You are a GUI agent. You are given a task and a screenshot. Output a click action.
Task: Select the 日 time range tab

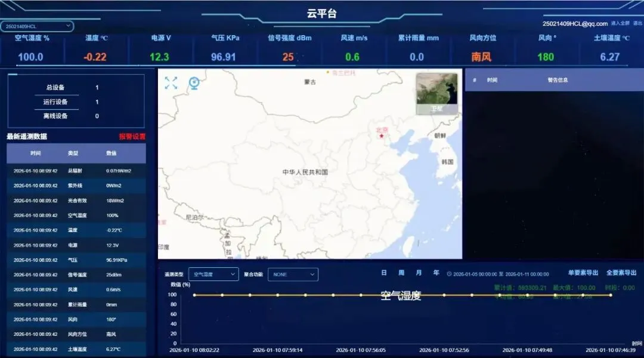[383, 273]
